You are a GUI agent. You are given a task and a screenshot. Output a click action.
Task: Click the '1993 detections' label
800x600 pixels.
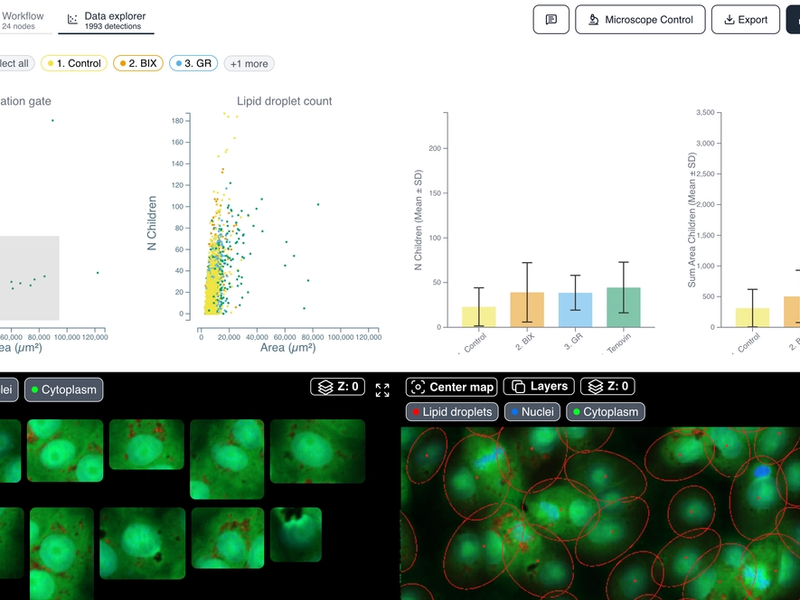click(x=113, y=27)
